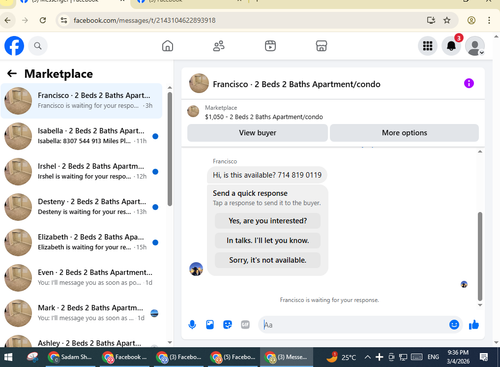Switch to 'Sadam Sh...' Chrome taskbar window
The image size is (500, 367).
click(x=70, y=357)
